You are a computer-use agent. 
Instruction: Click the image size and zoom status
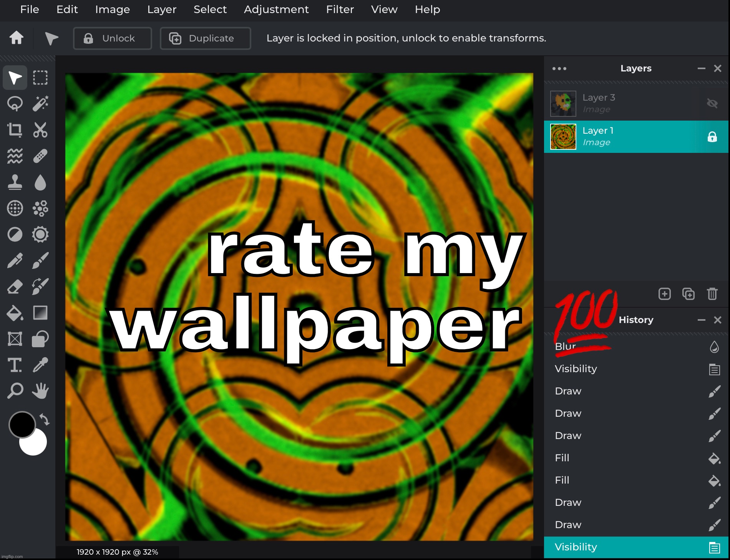click(x=117, y=552)
